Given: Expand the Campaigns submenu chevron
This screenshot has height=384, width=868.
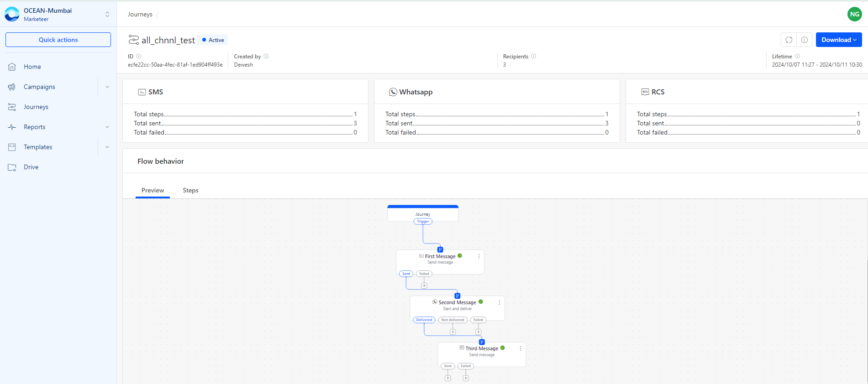Looking at the screenshot, I should [x=107, y=87].
